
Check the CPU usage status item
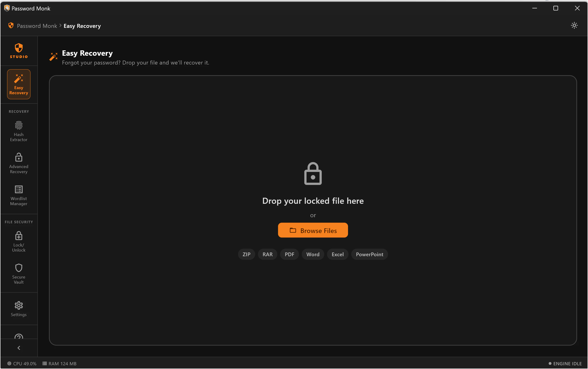(22, 363)
